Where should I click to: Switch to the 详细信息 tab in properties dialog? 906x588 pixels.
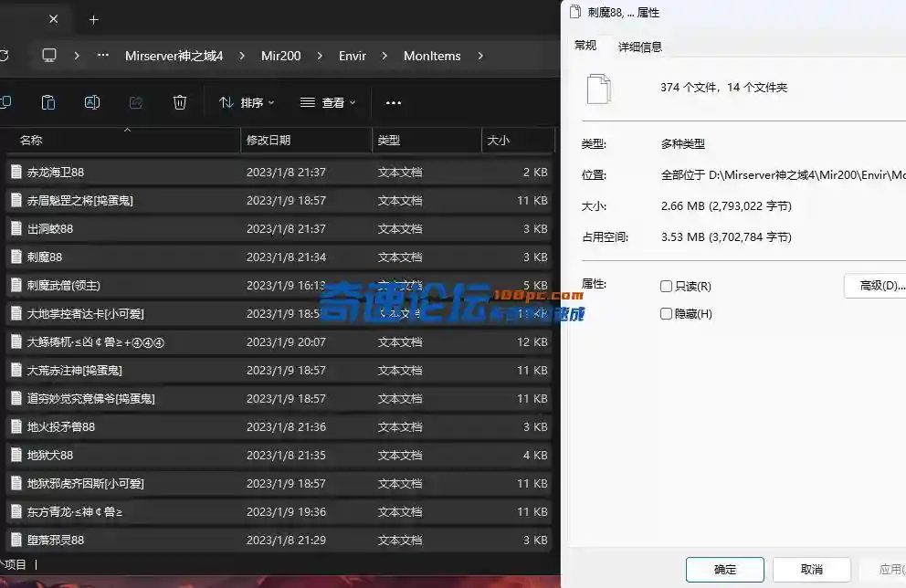(x=640, y=47)
